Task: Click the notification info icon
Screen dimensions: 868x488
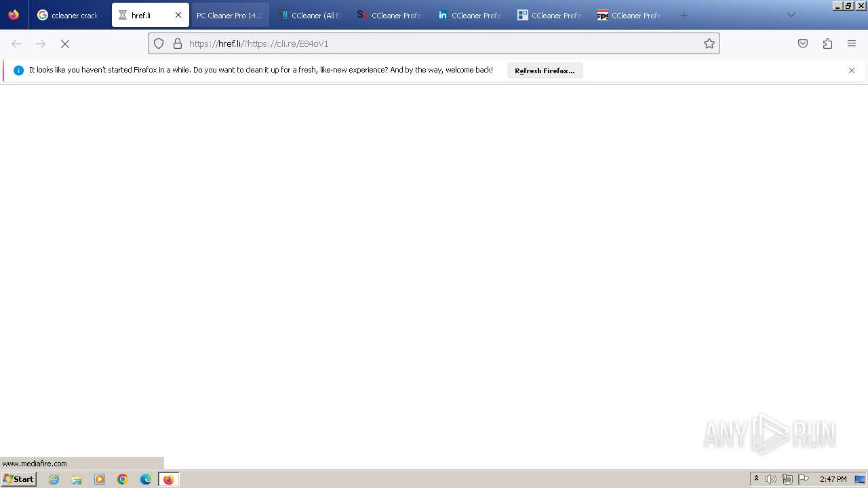Action: click(18, 70)
